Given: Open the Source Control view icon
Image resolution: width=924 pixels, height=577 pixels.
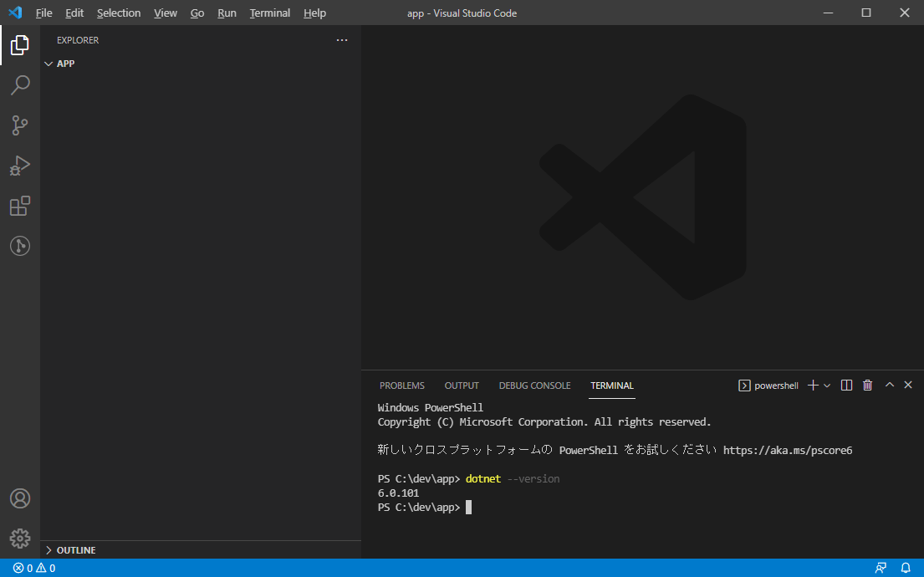Looking at the screenshot, I should [x=20, y=125].
